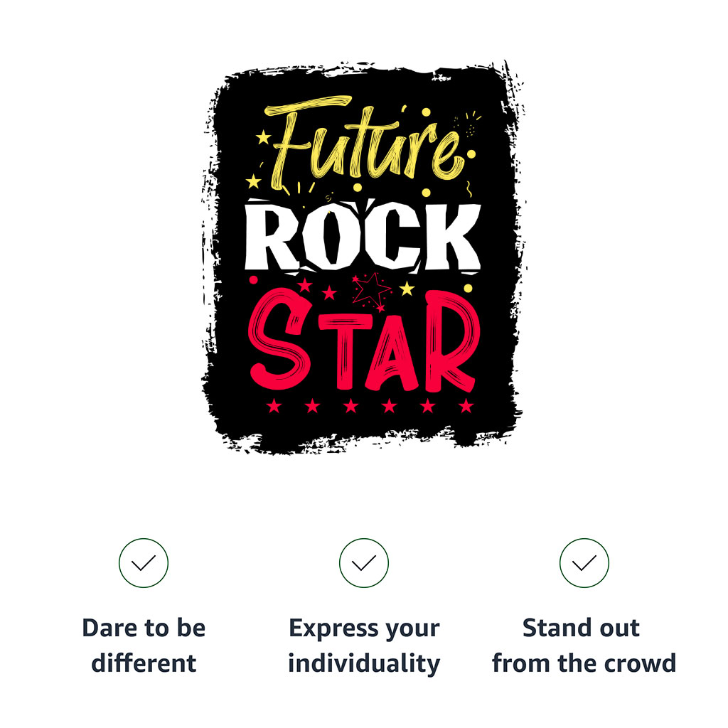Select the white "ROCK" word in the graphic

[x=363, y=238]
